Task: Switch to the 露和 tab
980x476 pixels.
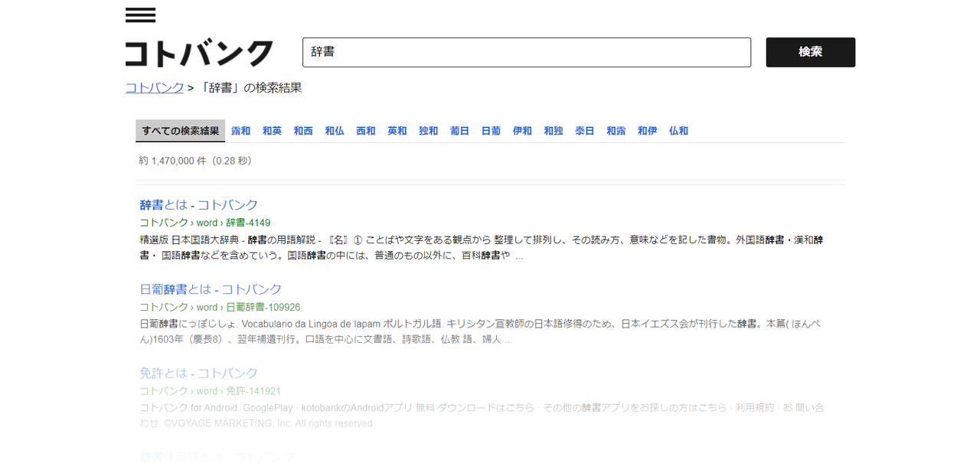Action: click(241, 131)
